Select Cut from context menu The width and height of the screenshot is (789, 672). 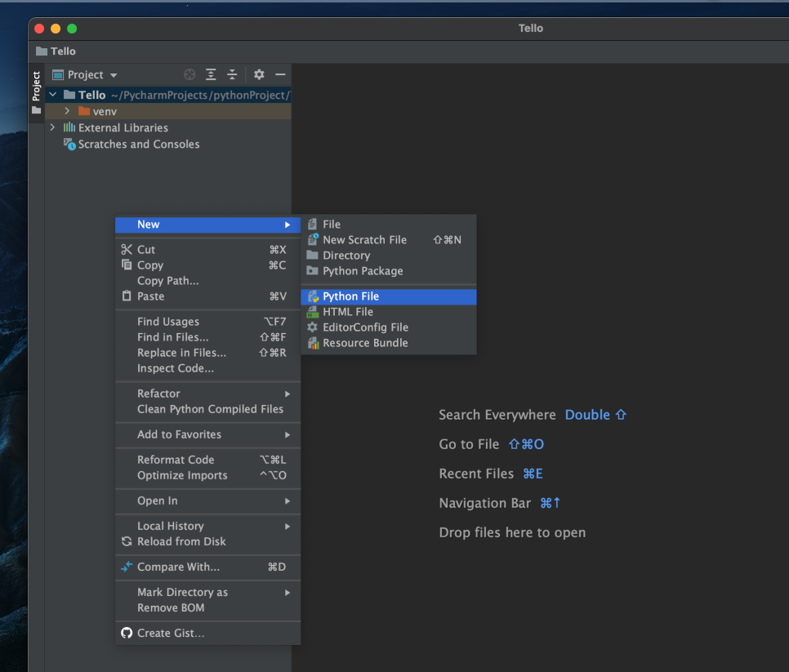[x=207, y=250]
